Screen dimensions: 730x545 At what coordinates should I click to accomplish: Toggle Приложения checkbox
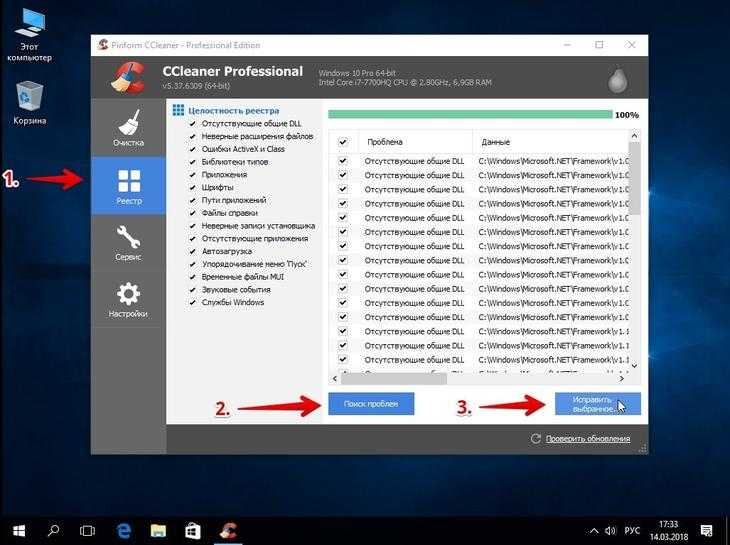(192, 175)
